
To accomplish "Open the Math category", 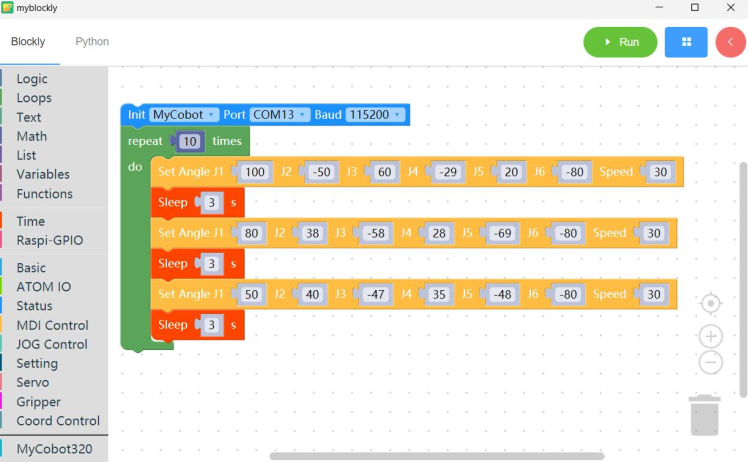I will [x=31, y=136].
